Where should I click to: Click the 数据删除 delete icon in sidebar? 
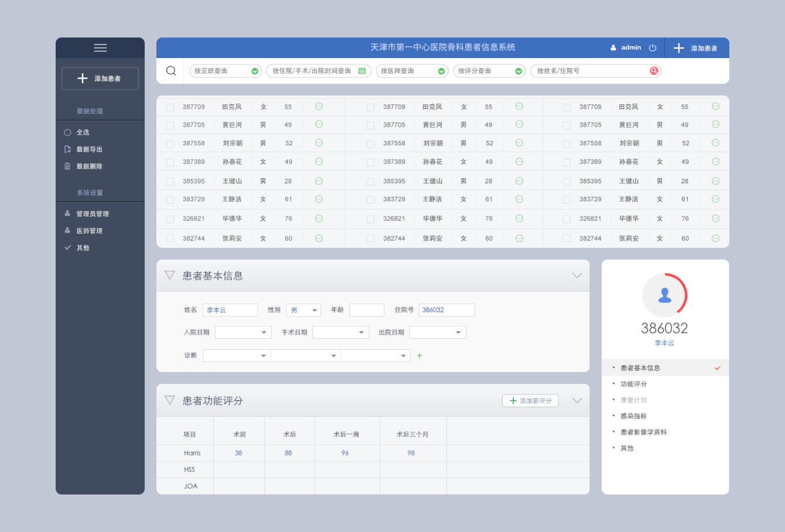tap(68, 166)
